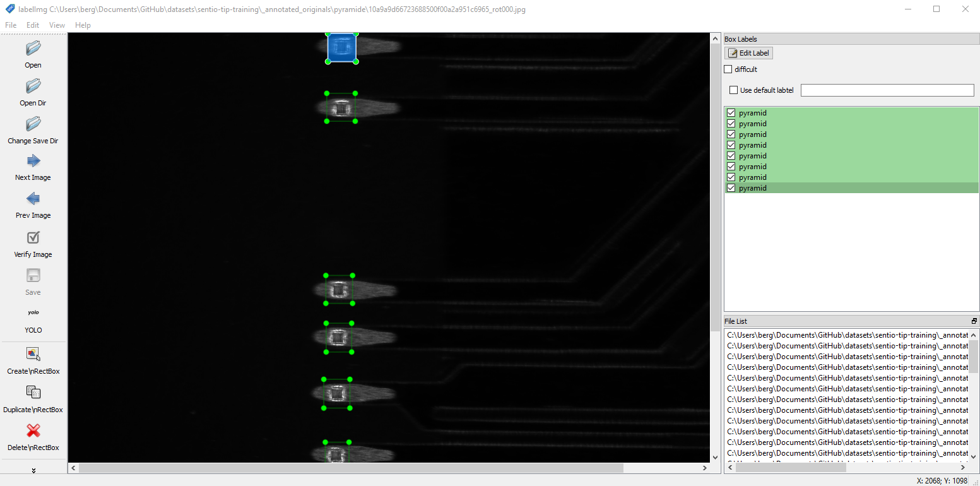Select the Create RectBox tool

(x=33, y=358)
